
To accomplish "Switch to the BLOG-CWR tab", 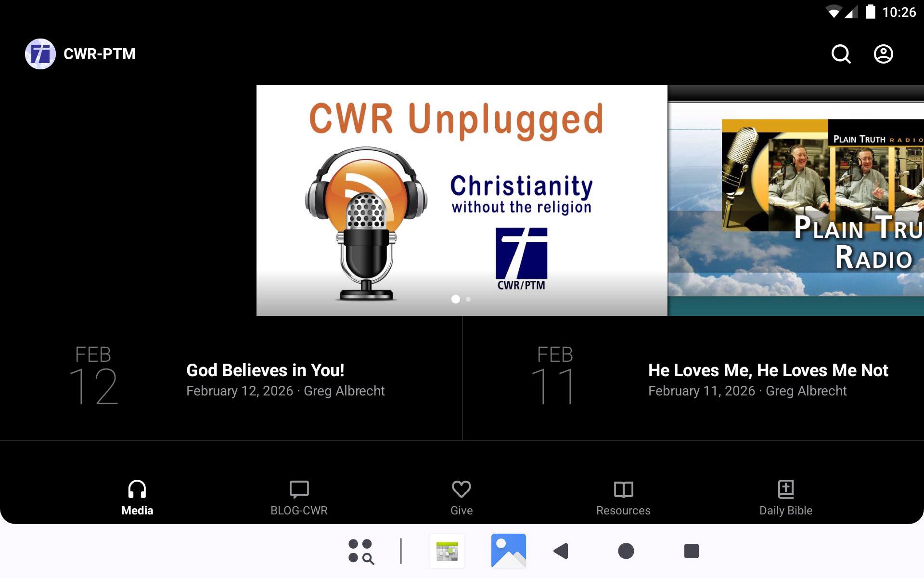I will click(299, 498).
